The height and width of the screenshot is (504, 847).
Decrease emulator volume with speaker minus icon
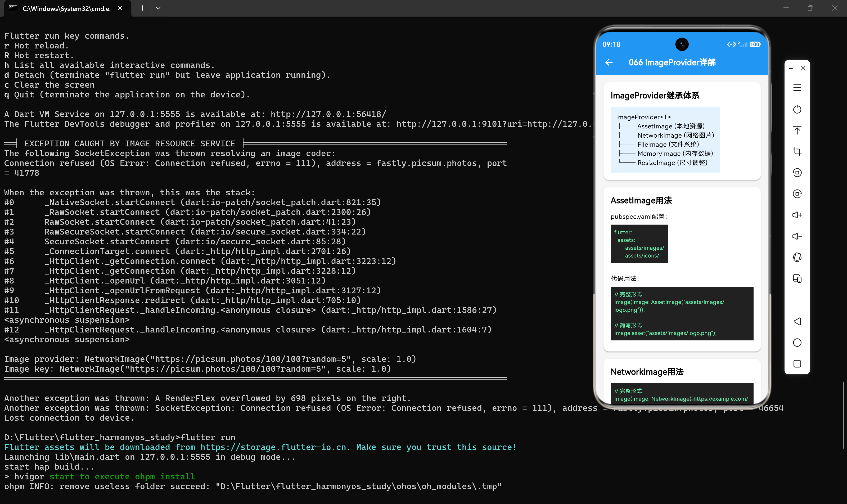tap(797, 236)
